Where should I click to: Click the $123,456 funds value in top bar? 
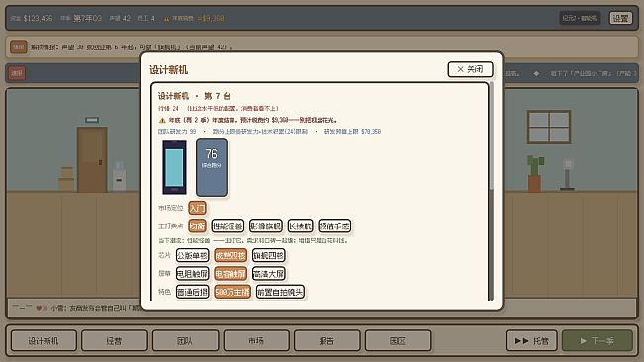[38, 18]
